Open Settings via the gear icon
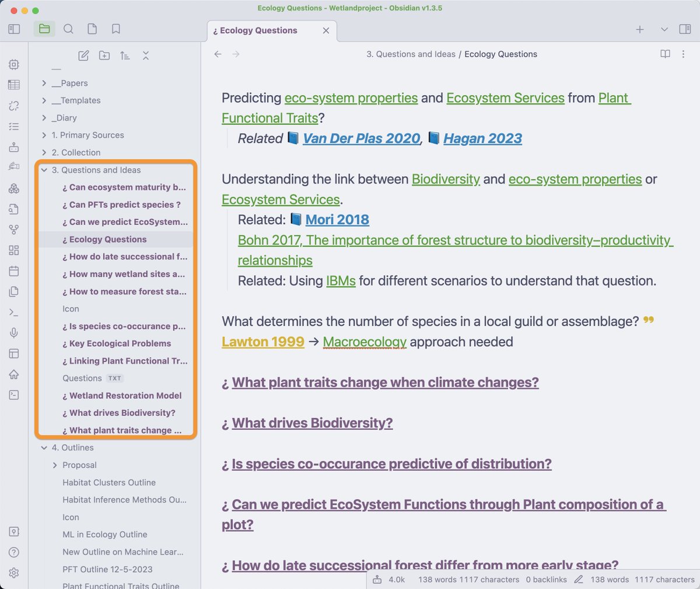This screenshot has width=700, height=589. click(x=13, y=573)
